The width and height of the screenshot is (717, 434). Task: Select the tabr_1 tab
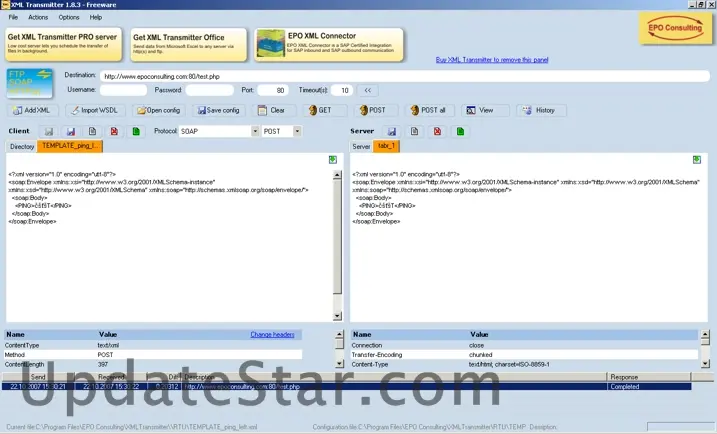[x=386, y=146]
